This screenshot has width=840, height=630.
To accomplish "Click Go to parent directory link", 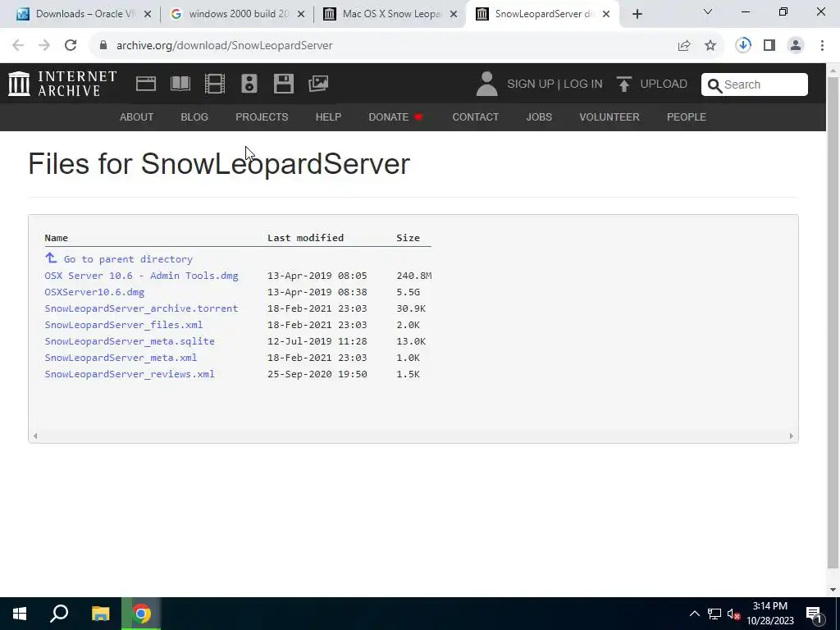I will [128, 259].
